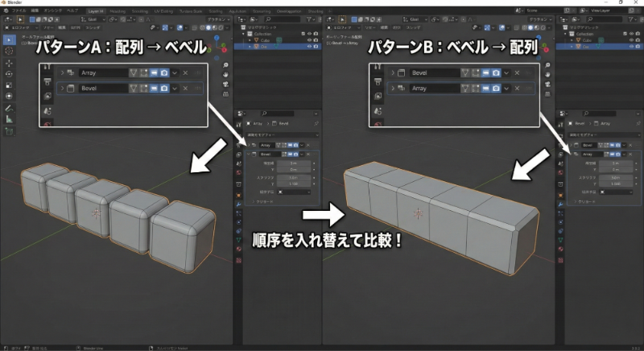Viewport: 644px width, 351px height.
Task: Click blue Z axis on Pattern A navigation gizmo
Action: pos(217,38)
